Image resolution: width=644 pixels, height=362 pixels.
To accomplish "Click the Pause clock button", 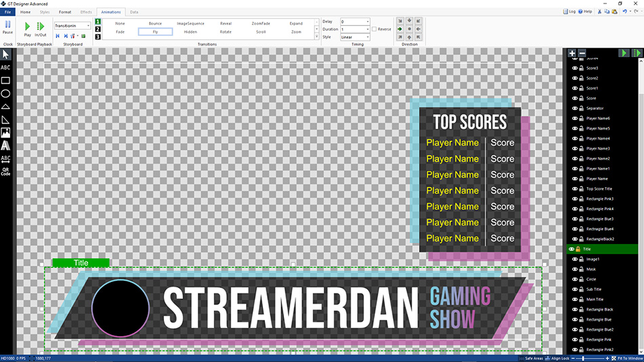I will pos(7,28).
